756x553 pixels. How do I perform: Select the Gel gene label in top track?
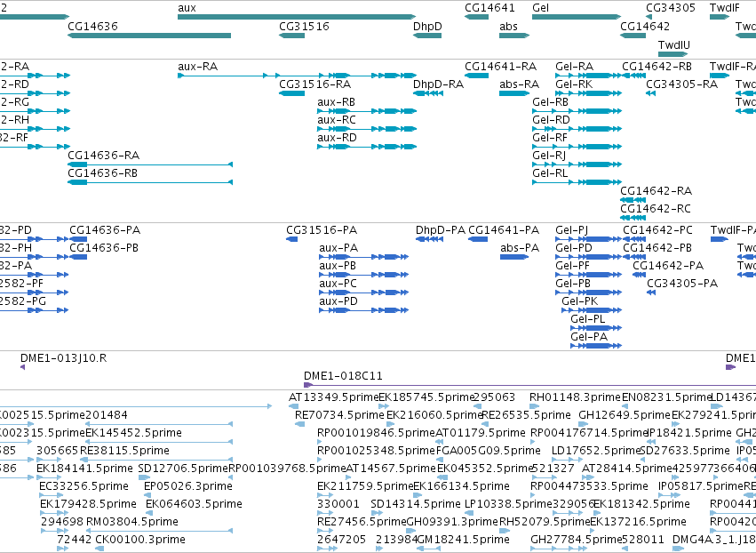tap(540, 8)
